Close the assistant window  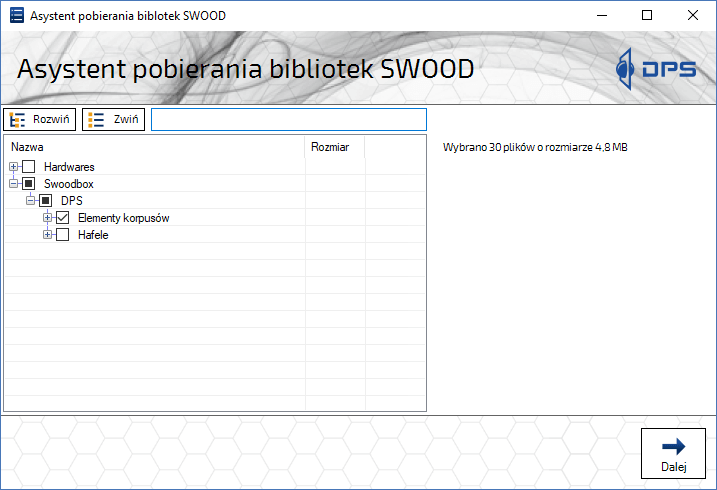coord(693,15)
